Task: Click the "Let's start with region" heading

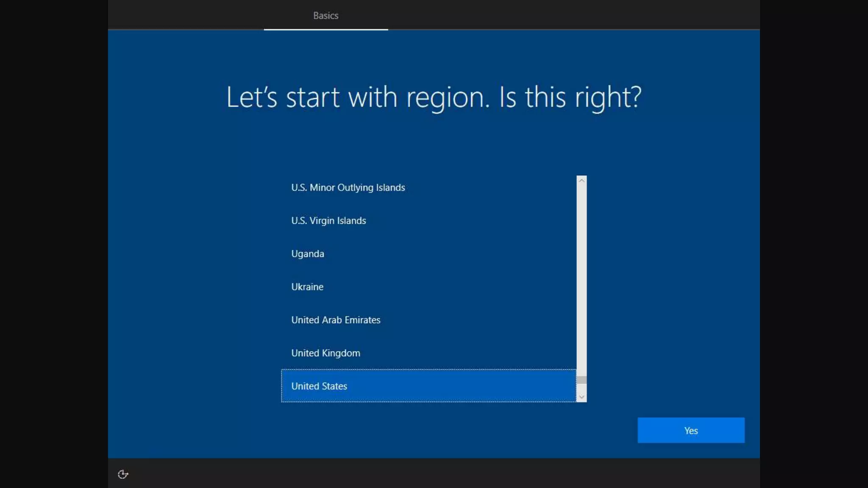Action: click(434, 97)
